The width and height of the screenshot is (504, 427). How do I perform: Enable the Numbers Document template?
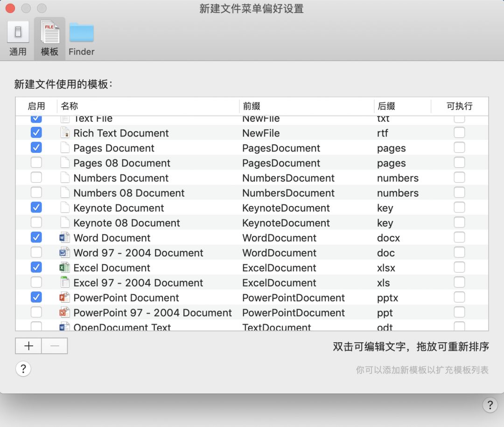click(36, 177)
